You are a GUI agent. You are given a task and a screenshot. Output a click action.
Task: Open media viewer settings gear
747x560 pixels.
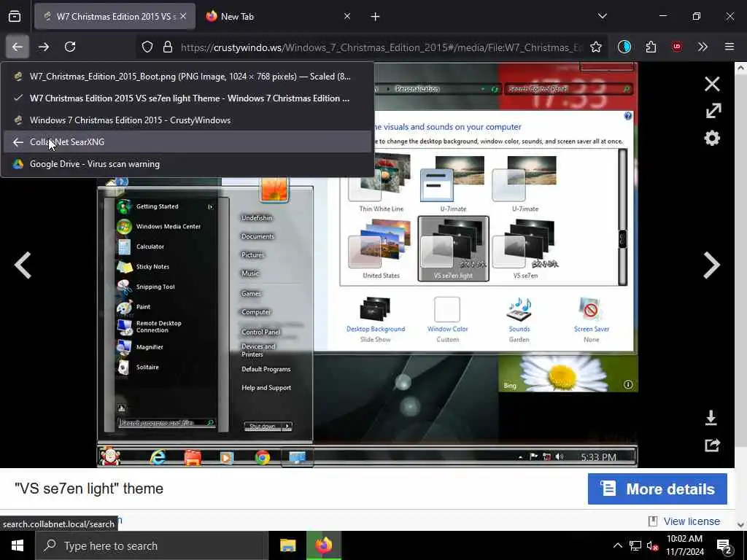(x=712, y=139)
